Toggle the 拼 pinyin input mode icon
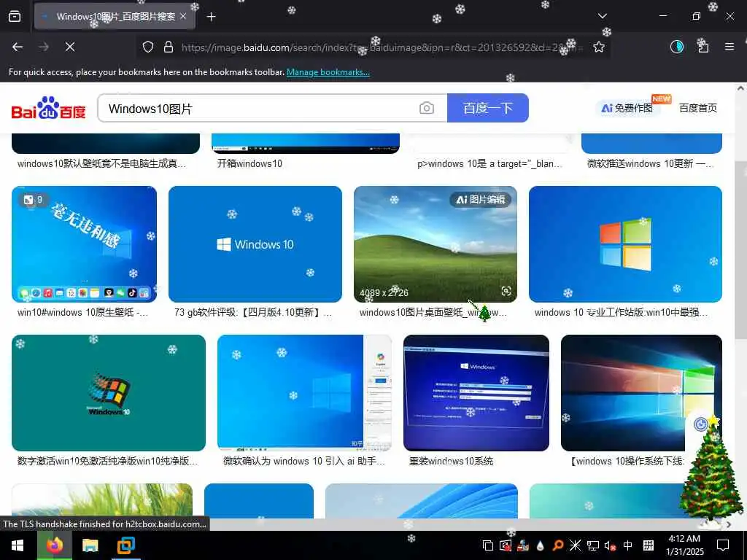747x560 pixels. tap(649, 545)
